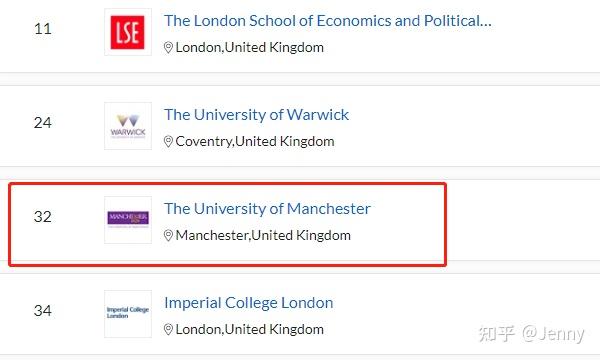The image size is (600, 360).
Task: Click the Manchester,United Kingdom location text
Action: pyautogui.click(x=263, y=235)
